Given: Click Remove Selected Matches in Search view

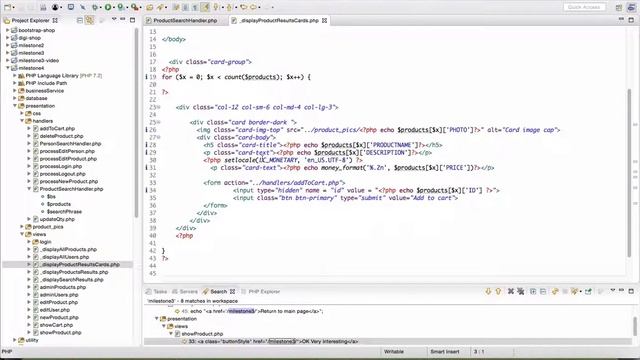Looking at the screenshot, I should [511, 291].
